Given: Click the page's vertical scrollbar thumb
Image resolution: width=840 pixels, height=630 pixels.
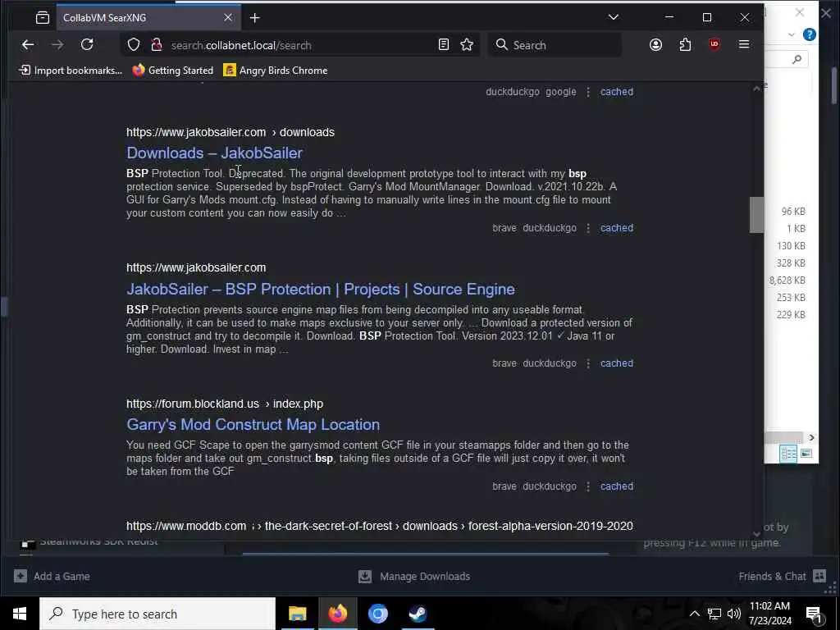Looking at the screenshot, I should (x=756, y=215).
